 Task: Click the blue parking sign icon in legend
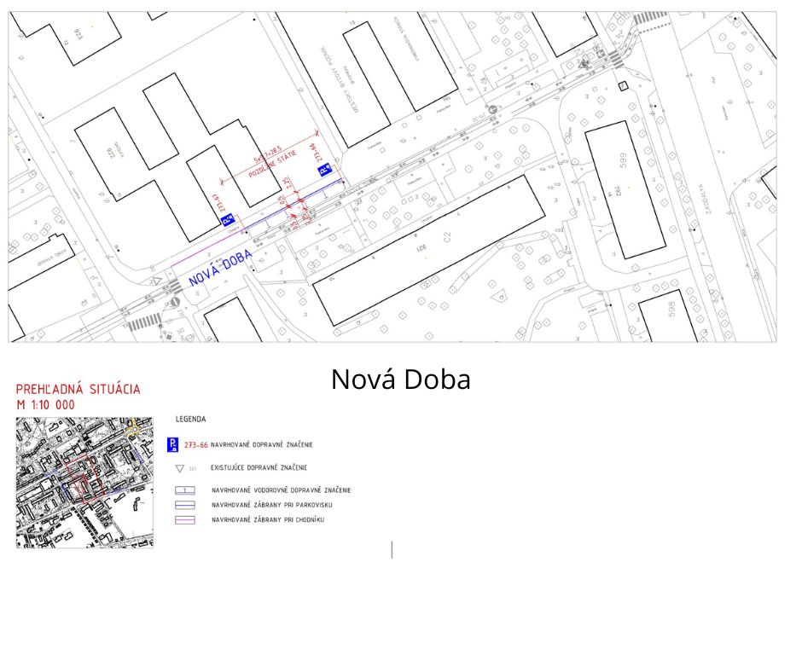pos(172,444)
